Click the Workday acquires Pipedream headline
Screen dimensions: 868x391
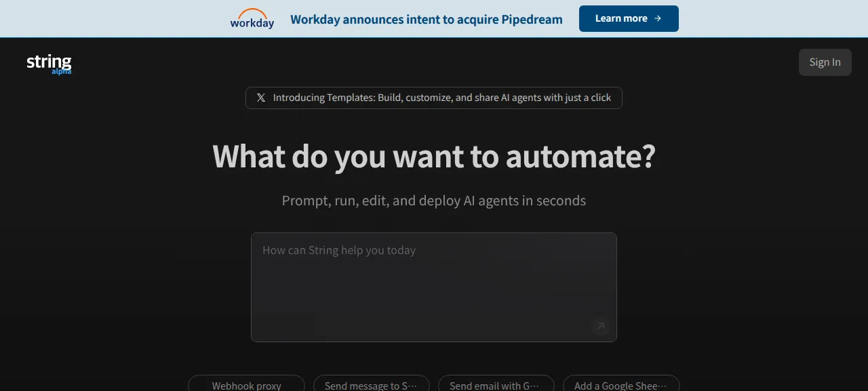click(427, 19)
